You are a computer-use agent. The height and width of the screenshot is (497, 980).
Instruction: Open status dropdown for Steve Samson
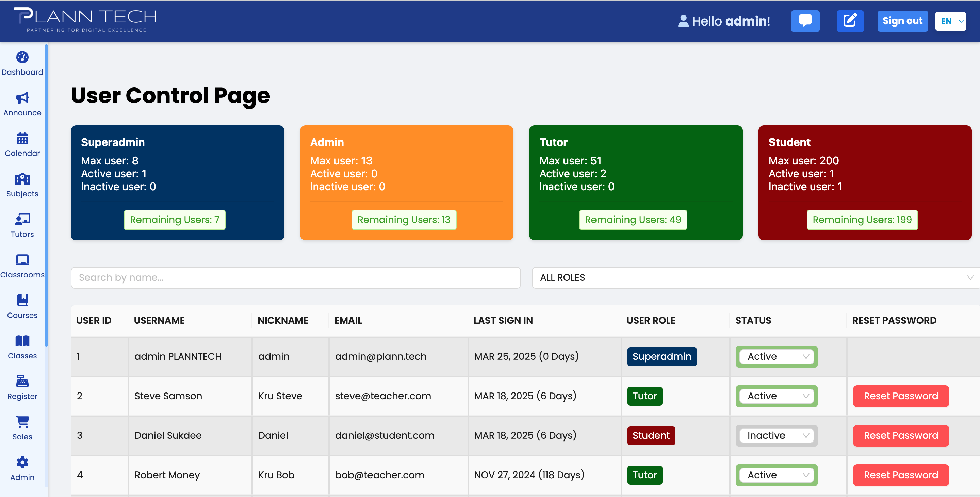point(777,396)
